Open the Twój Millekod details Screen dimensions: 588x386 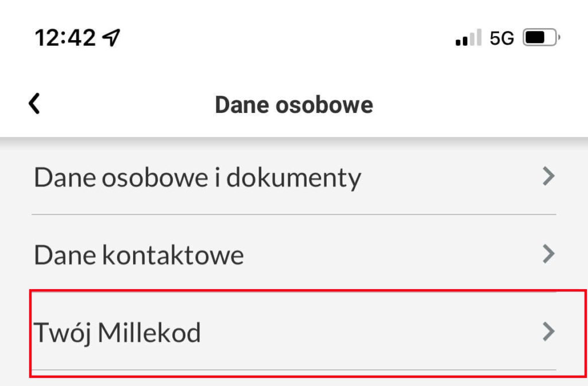118,331
